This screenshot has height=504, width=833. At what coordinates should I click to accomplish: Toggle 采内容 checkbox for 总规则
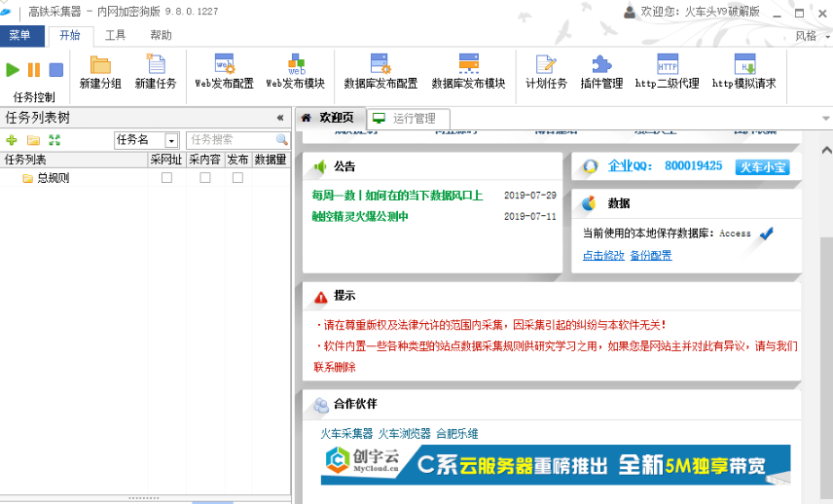[205, 177]
